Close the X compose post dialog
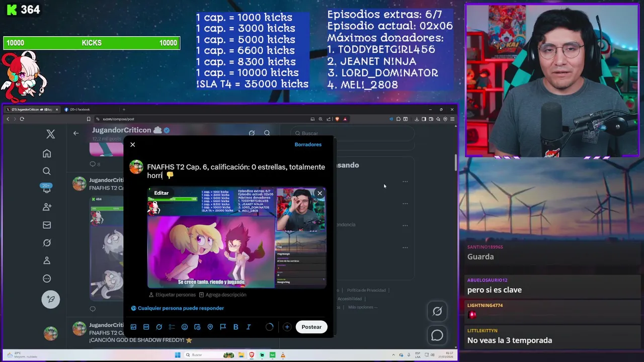 pyautogui.click(x=132, y=145)
